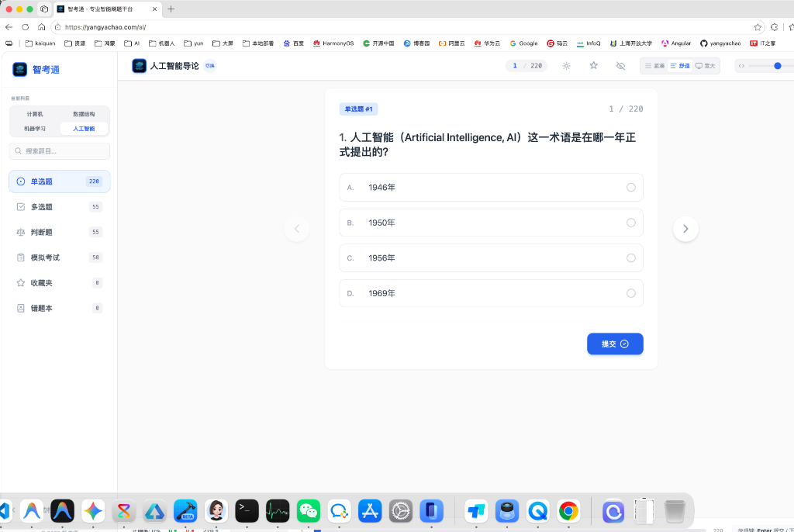The width and height of the screenshot is (794, 532).
Task: Open the Angular bookmark
Action: click(676, 43)
